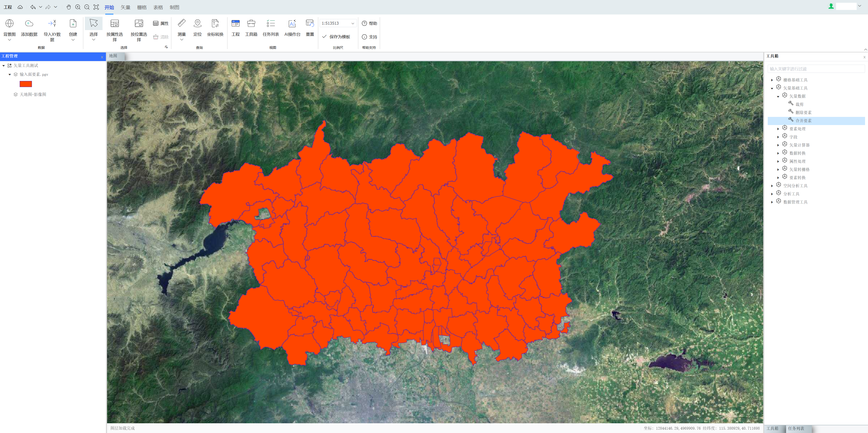The height and width of the screenshot is (433, 868).
Task: Open the AI操作台 panel
Action: pyautogui.click(x=292, y=24)
